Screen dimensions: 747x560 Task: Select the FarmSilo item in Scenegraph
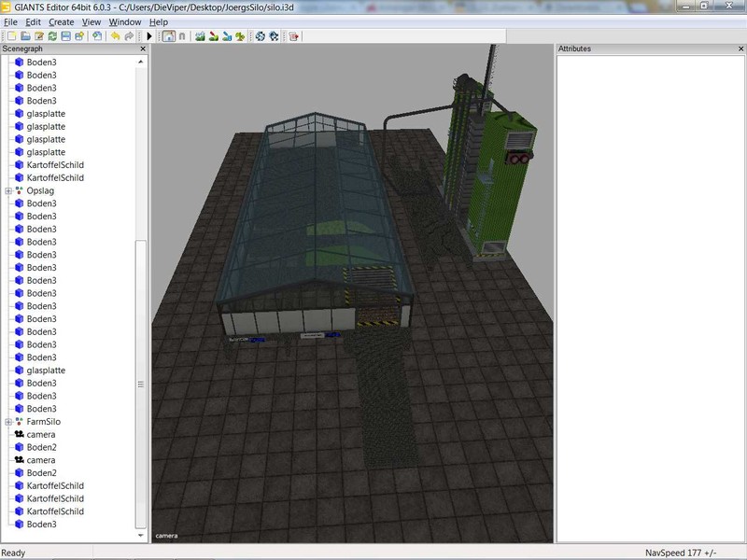(43, 422)
